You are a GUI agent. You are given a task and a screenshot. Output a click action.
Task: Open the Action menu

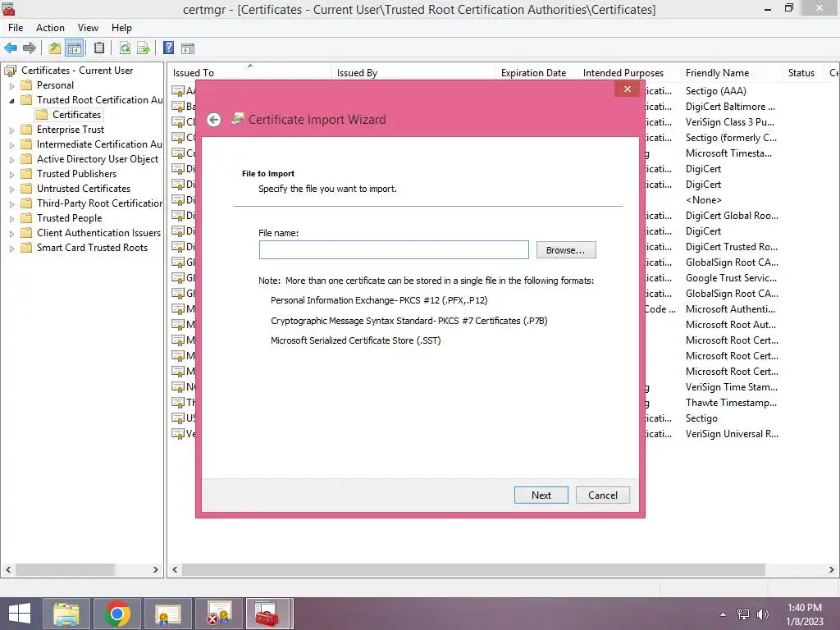[x=50, y=28]
